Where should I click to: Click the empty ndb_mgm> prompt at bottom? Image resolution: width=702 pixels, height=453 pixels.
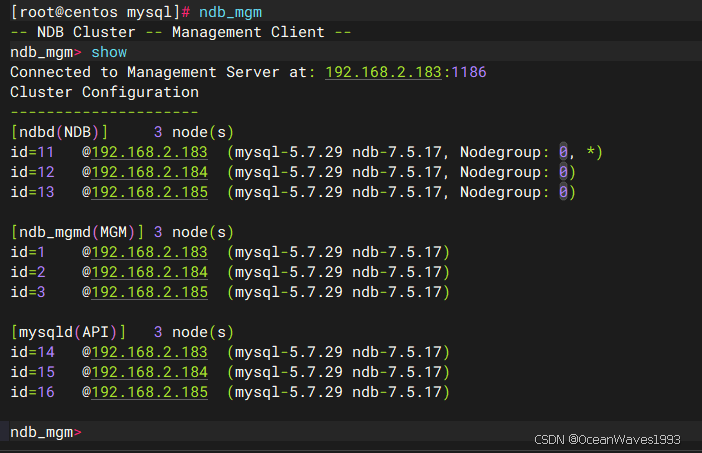[46, 432]
